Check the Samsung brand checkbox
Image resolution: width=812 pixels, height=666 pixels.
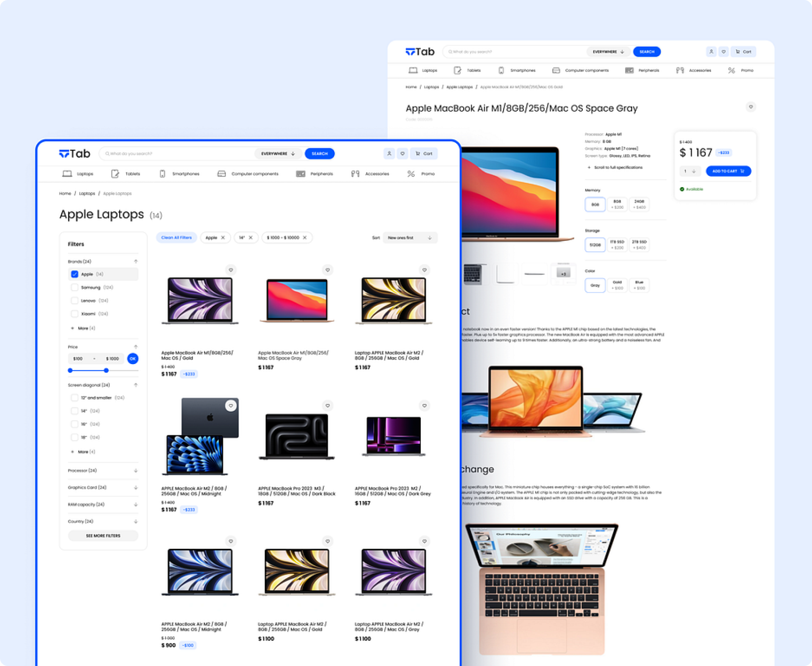click(74, 288)
